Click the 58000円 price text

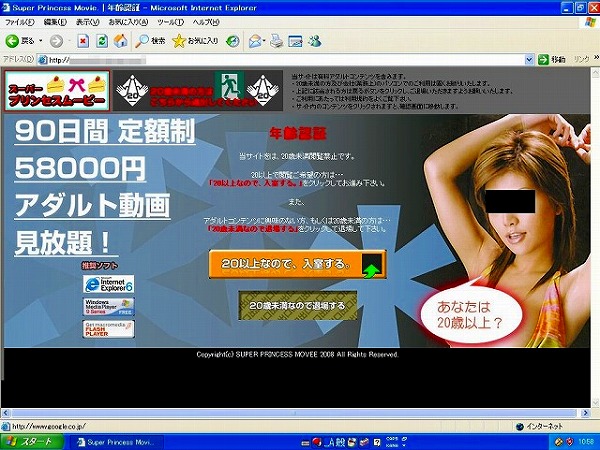click(x=80, y=168)
